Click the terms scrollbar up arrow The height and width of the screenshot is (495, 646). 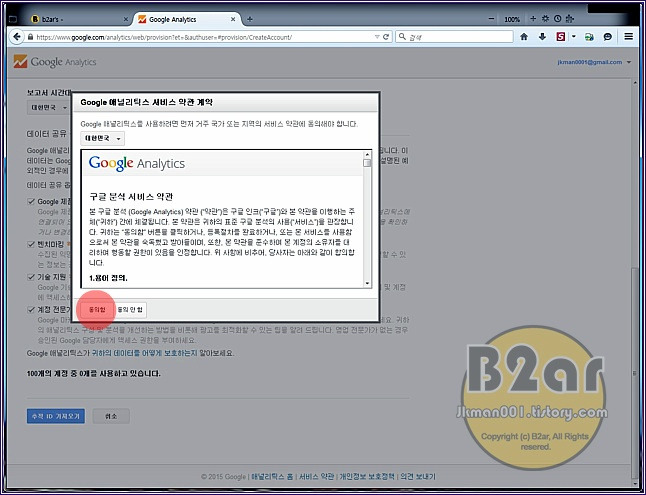[x=367, y=155]
